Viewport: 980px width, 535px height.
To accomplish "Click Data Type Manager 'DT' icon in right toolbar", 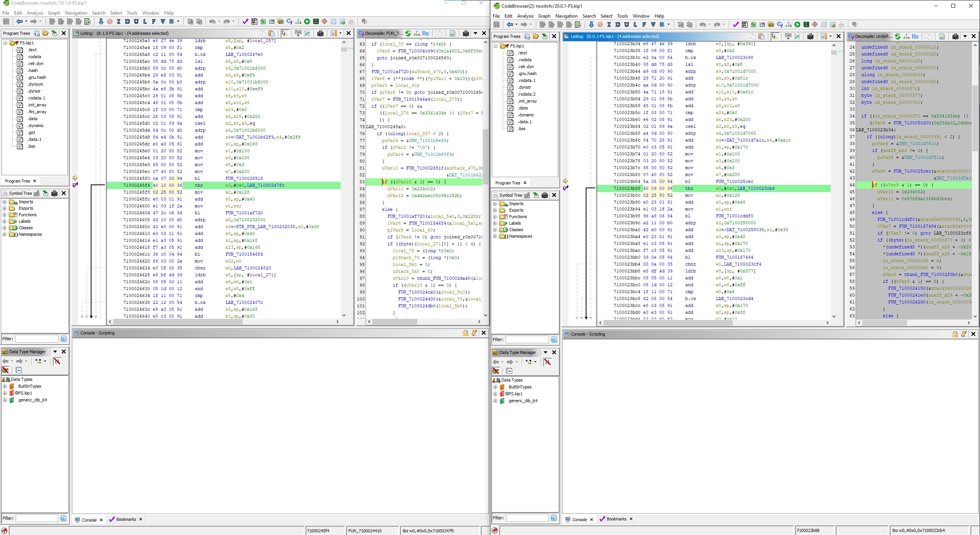I will (x=771, y=24).
